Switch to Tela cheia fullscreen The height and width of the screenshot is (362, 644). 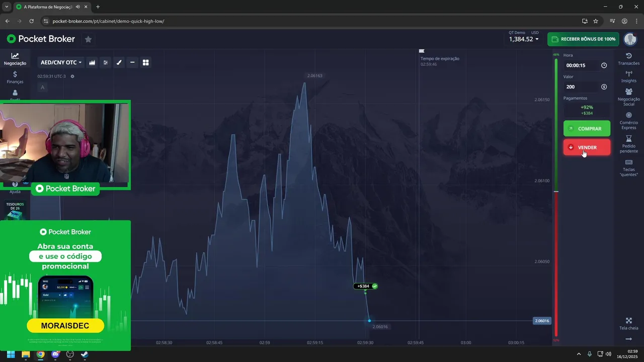tap(629, 324)
